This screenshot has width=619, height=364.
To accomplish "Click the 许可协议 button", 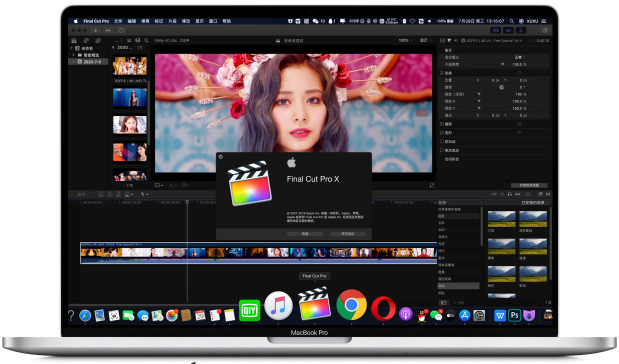I will [x=347, y=234].
